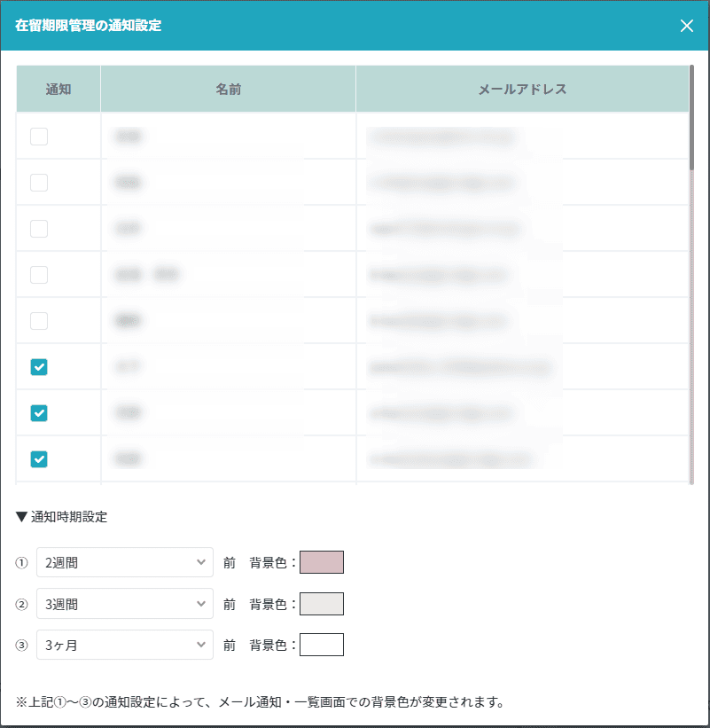Tick the third row notification checkbox

pos(39,229)
